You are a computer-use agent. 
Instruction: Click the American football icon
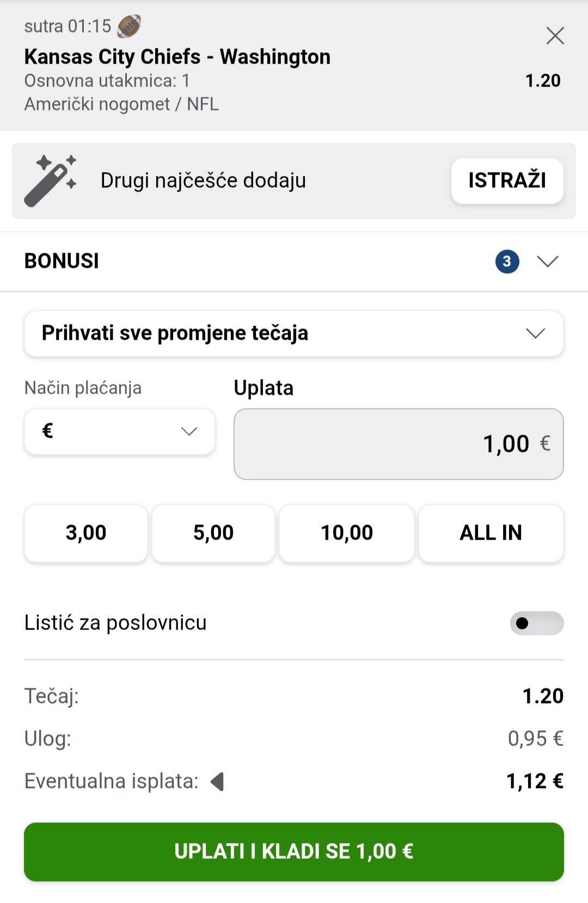tap(129, 26)
